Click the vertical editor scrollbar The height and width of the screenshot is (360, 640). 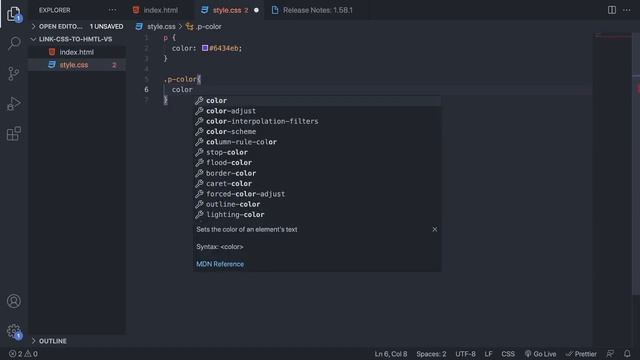click(x=636, y=163)
